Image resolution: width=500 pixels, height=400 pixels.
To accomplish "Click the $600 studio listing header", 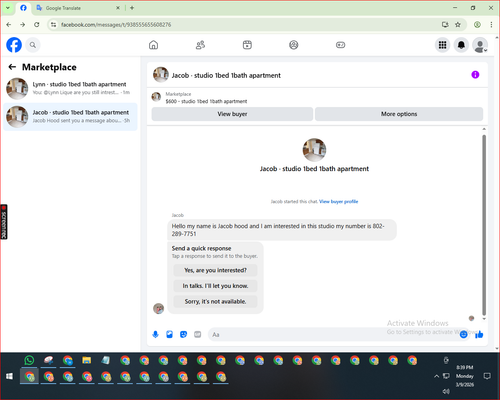I will (x=206, y=101).
